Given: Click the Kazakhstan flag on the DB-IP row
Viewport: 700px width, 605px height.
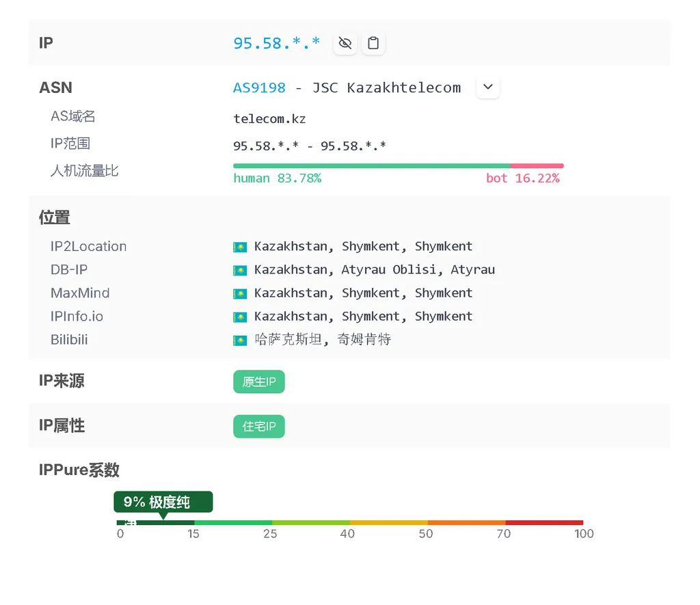Looking at the screenshot, I should 240,269.
